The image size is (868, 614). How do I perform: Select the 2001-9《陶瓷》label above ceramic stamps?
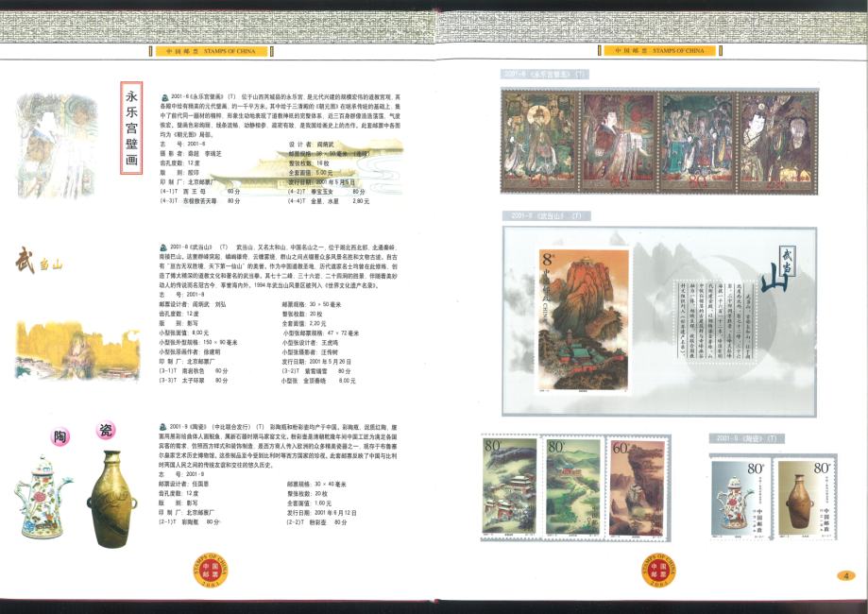746,438
